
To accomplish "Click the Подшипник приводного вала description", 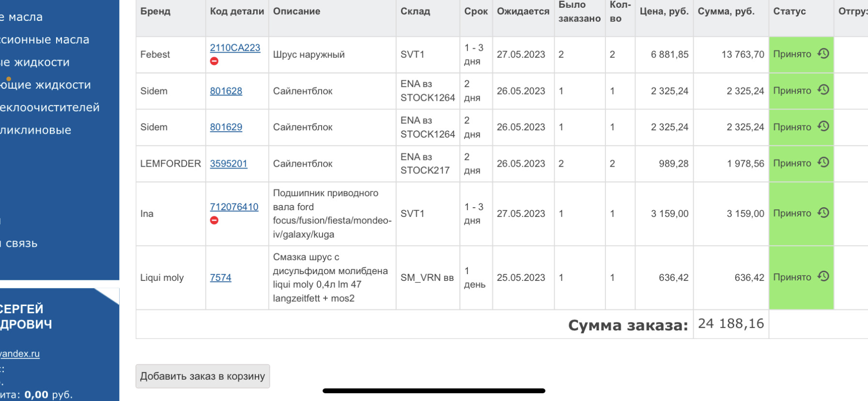I will tap(332, 214).
